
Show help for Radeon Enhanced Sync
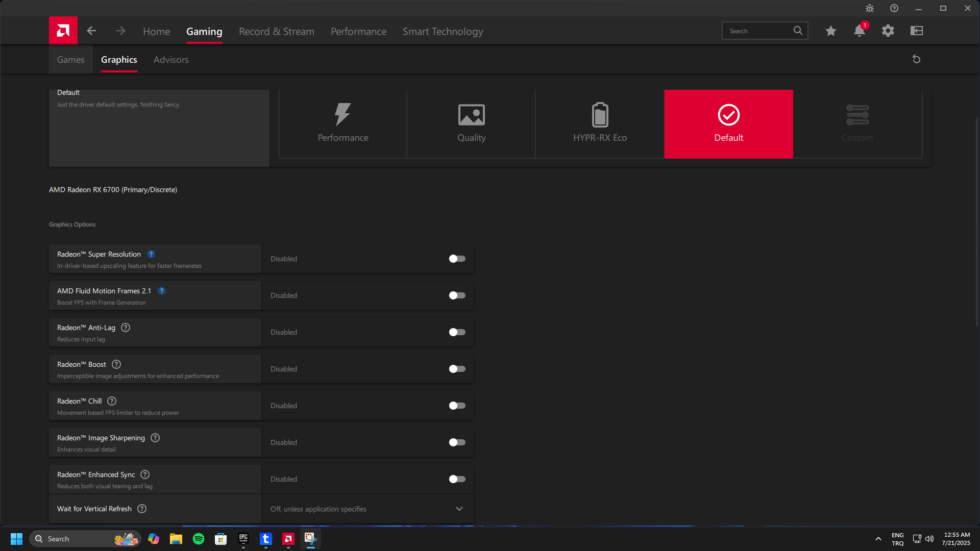pyautogui.click(x=145, y=474)
